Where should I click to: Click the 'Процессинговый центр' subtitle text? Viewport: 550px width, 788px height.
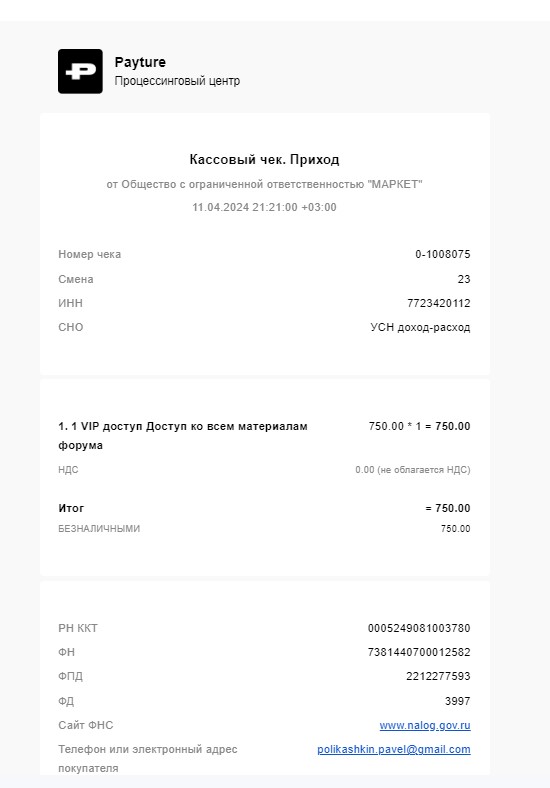pos(177,80)
